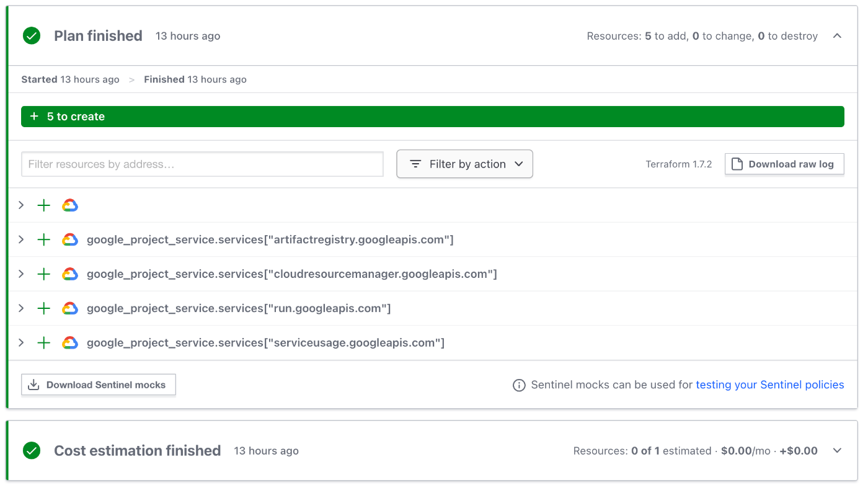Click the Google Cloud icon for artifactregistry service
The image size is (868, 490).
70,239
